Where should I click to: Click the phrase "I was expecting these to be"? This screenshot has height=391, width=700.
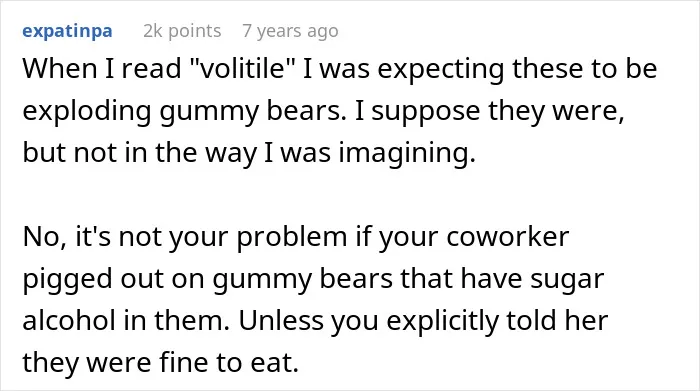(x=480, y=69)
